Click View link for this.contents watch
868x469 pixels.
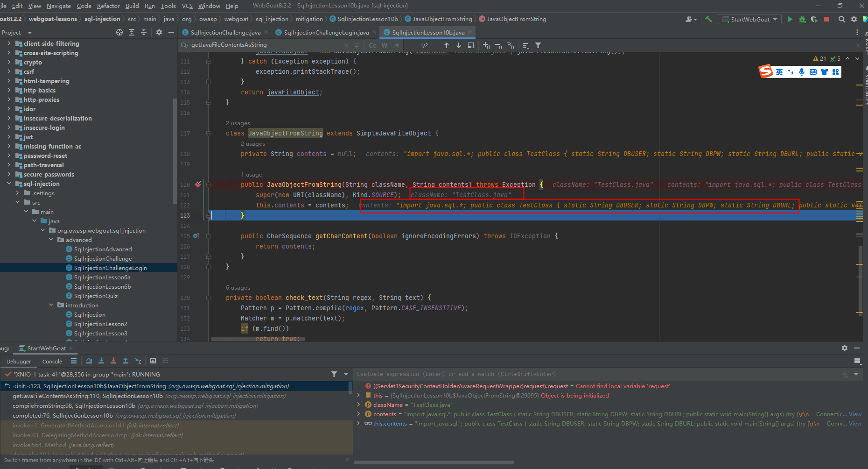click(855, 424)
